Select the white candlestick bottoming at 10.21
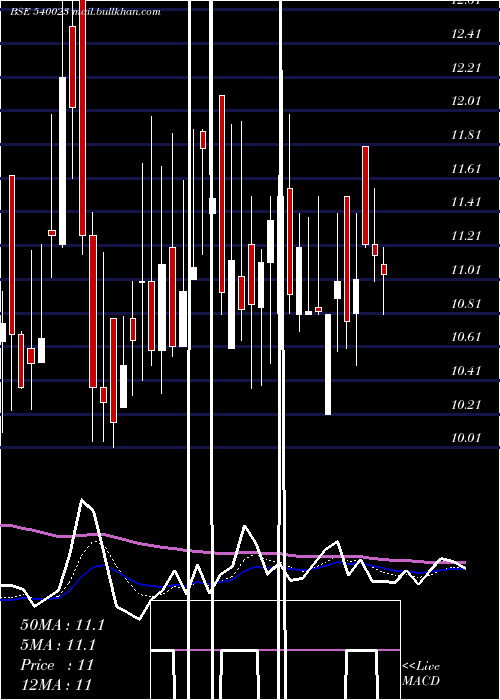Viewport: 500px width, 700px height. click(x=328, y=364)
